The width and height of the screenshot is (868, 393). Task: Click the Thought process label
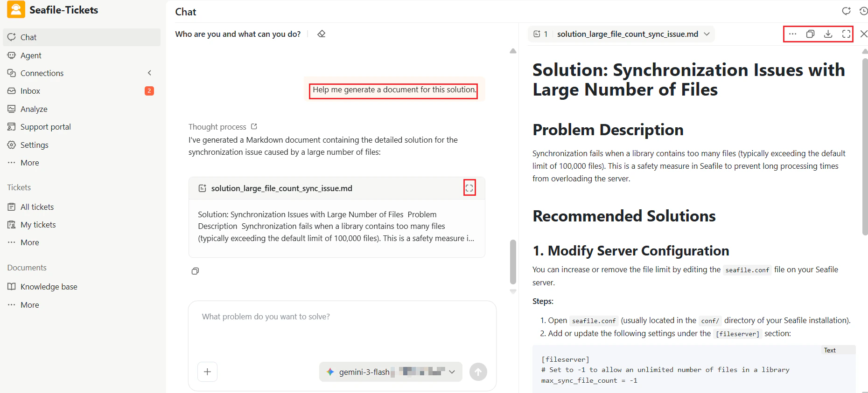pos(217,127)
